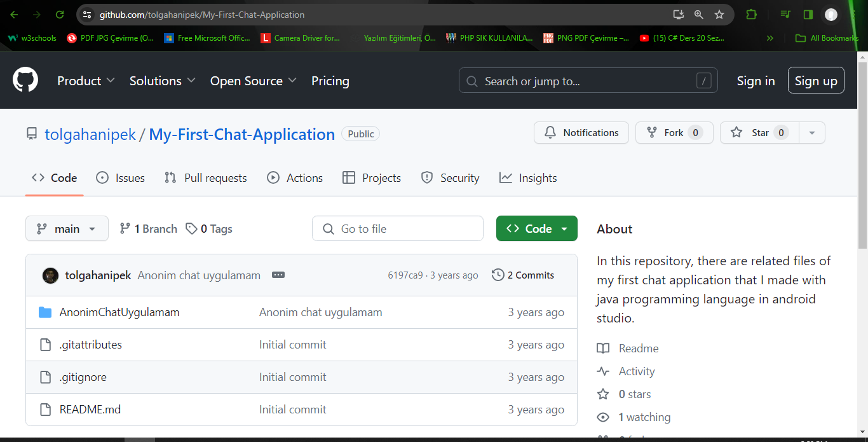Open the 2 Commits history link
The image size is (868, 442).
click(x=523, y=275)
